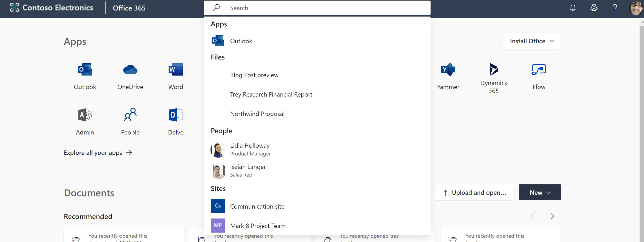Open the notifications bell

[573, 8]
